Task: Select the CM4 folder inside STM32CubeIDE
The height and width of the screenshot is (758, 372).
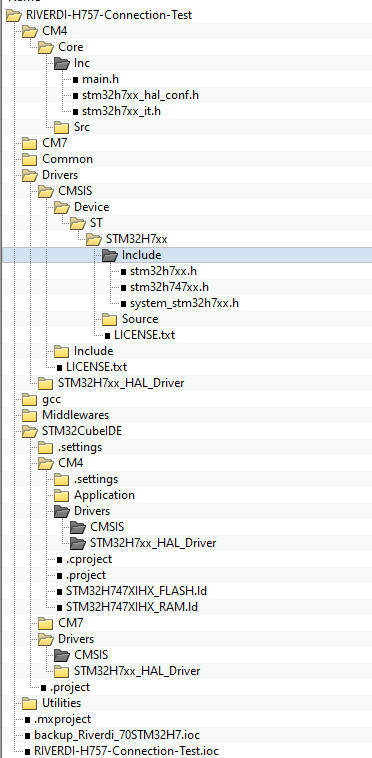Action: (x=71, y=463)
